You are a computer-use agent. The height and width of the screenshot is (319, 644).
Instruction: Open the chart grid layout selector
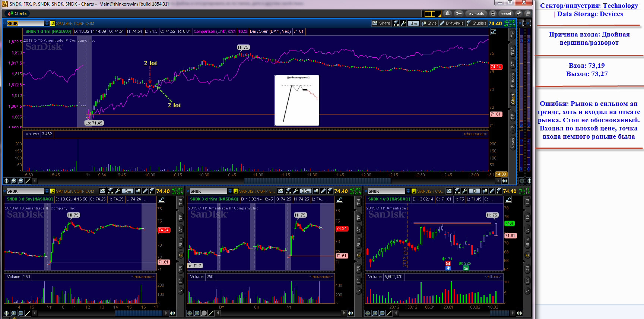(x=431, y=13)
